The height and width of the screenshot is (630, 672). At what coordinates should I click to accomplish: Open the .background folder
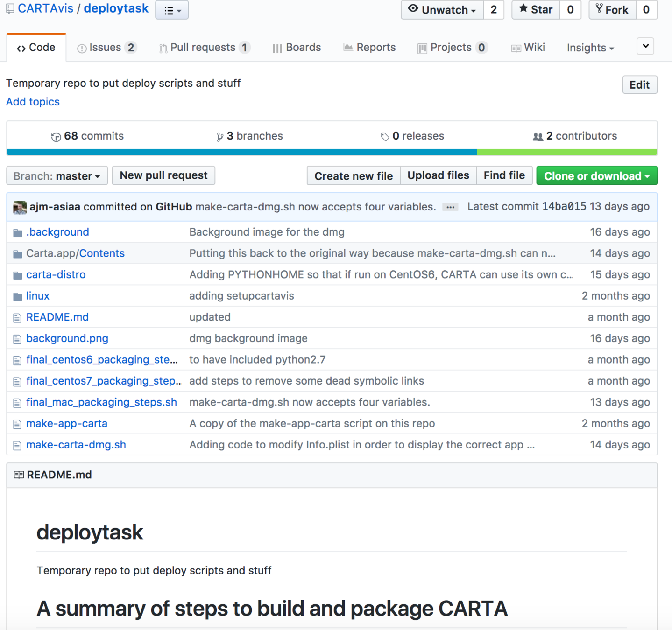tap(57, 232)
